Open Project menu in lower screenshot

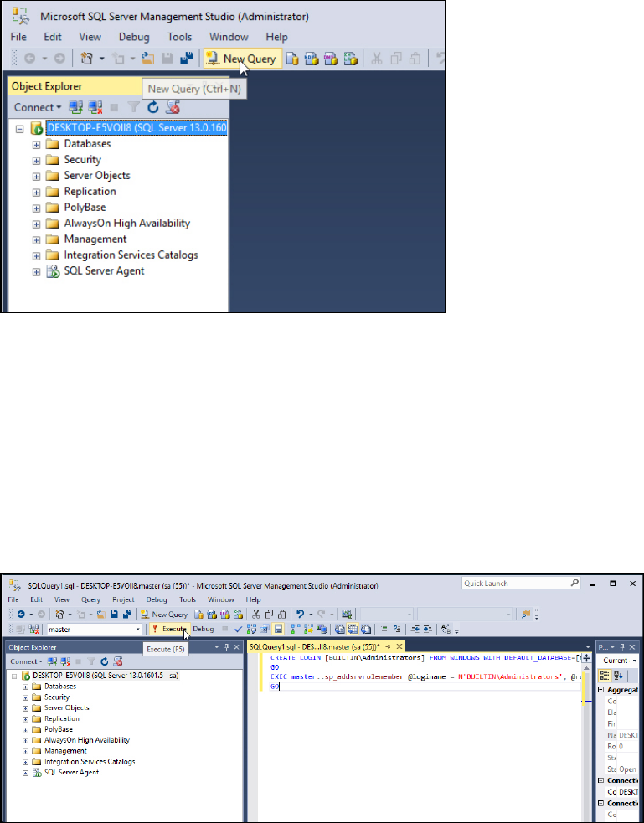click(x=123, y=599)
